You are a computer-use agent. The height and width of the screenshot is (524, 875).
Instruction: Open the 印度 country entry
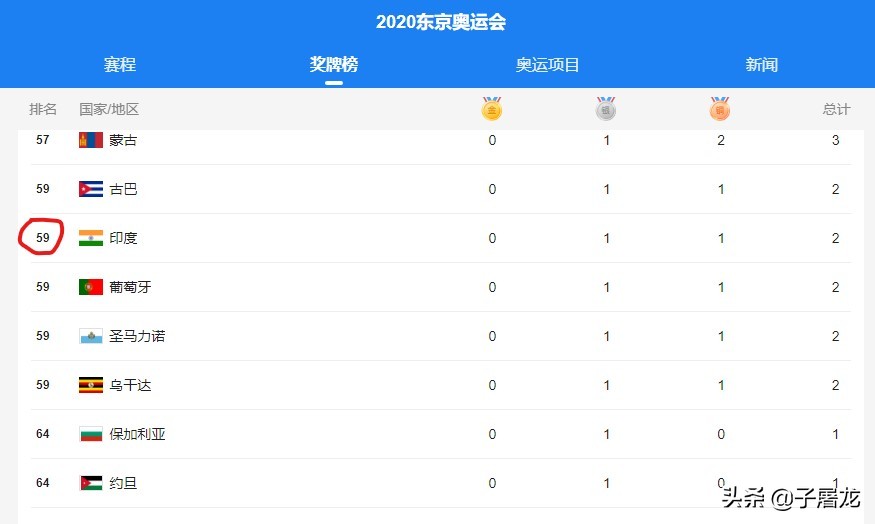(x=123, y=238)
